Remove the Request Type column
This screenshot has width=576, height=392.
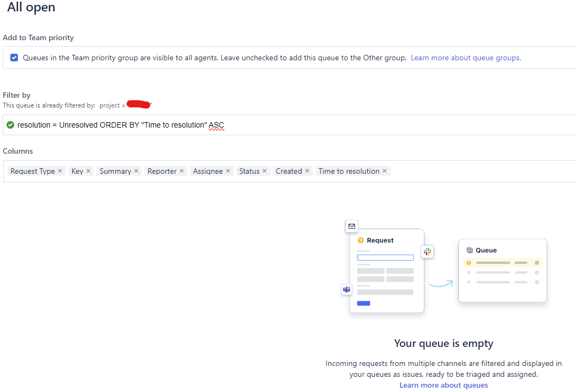click(x=60, y=171)
